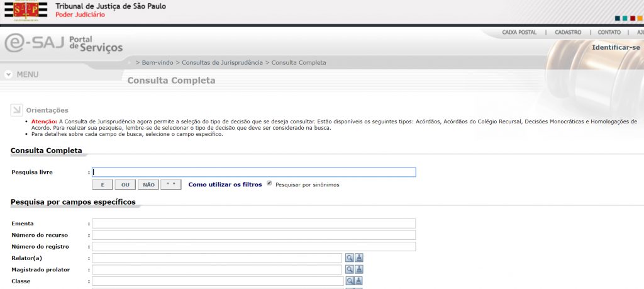This screenshot has height=289, width=644.
Task: Open the Relator(a) search magnifier icon
Action: (x=349, y=258)
